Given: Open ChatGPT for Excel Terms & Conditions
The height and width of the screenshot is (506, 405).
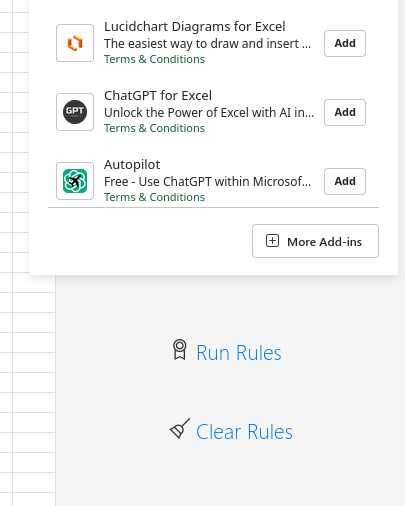Looking at the screenshot, I should click(x=154, y=128).
